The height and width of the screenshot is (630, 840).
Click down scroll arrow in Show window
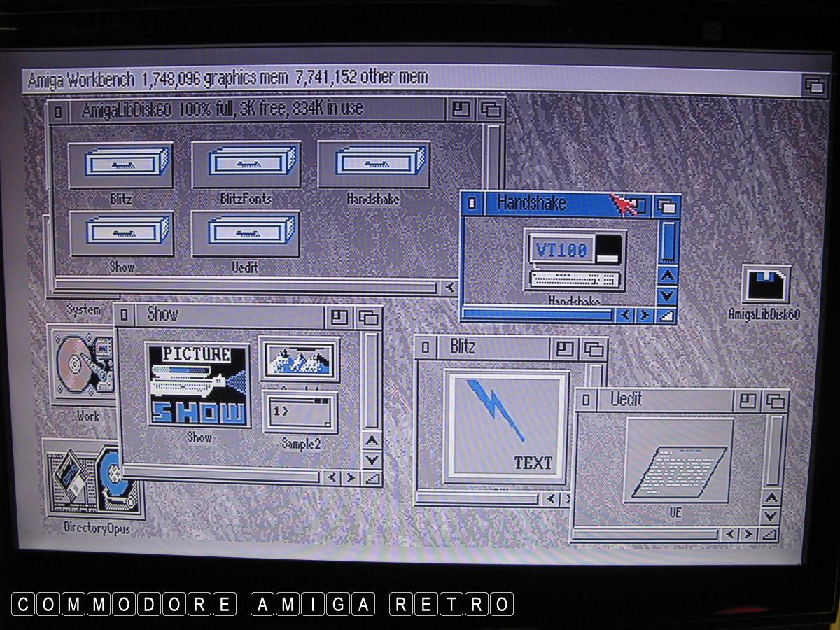click(x=372, y=460)
